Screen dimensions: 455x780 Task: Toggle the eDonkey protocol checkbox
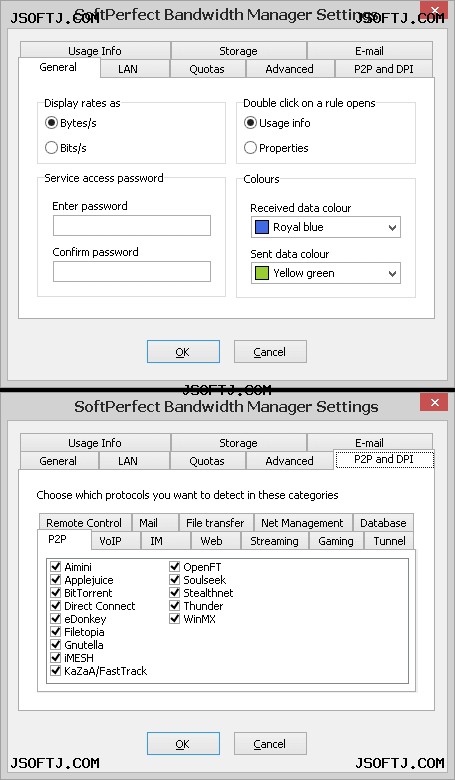[56, 619]
